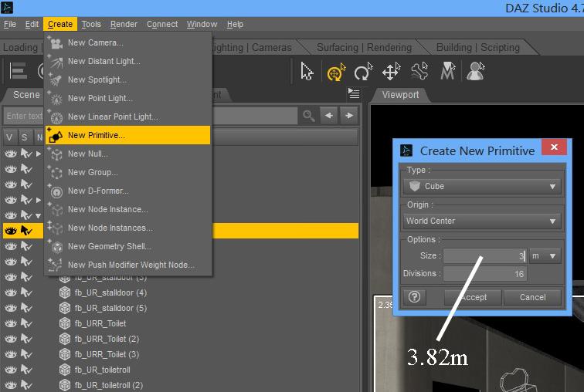This screenshot has width=584, height=392.
Task: Choose New Node Instance... entry
Action: tap(127, 209)
